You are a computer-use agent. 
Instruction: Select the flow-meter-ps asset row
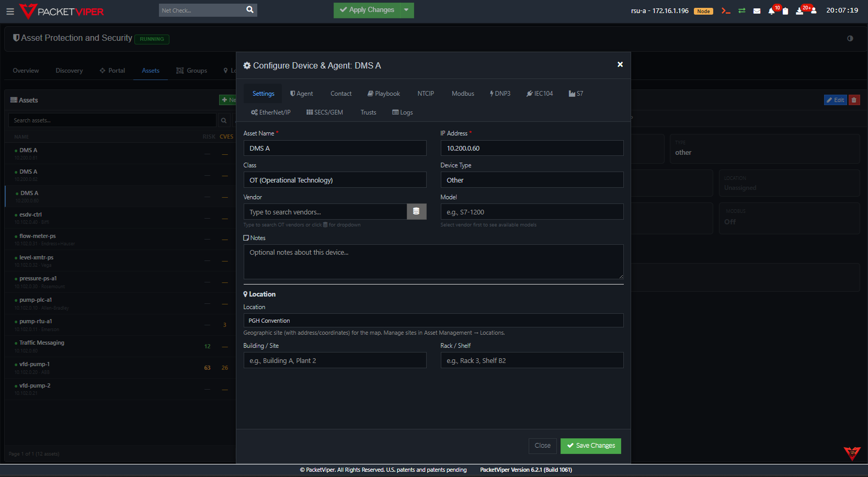click(120, 240)
